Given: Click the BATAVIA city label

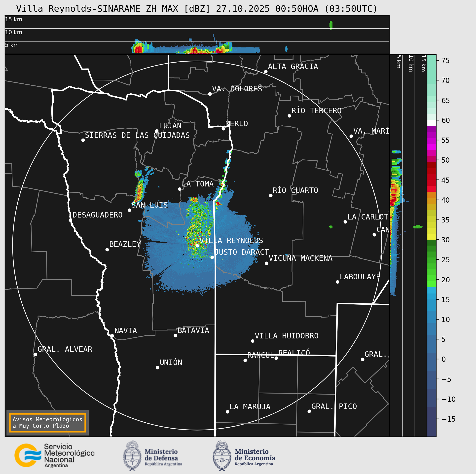Looking at the screenshot, I should tap(193, 330).
